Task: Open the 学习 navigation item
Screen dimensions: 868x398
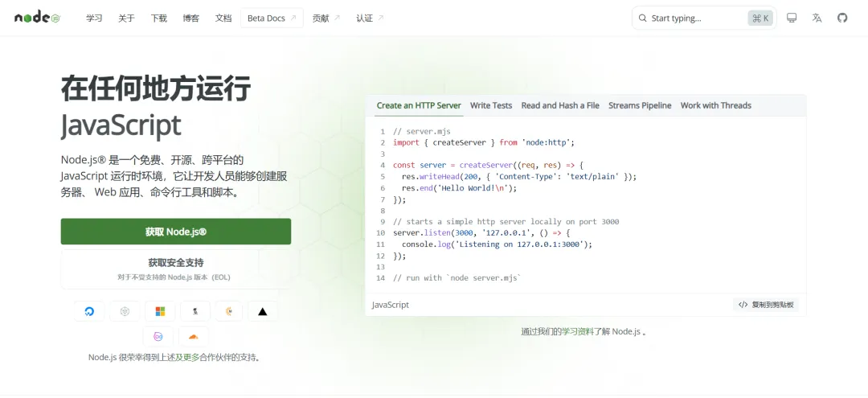Action: 94,18
